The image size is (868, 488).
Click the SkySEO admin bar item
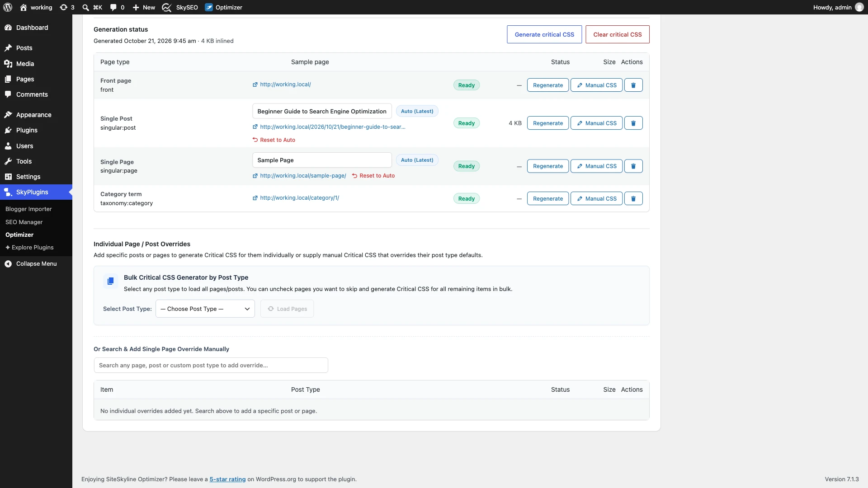(180, 7)
